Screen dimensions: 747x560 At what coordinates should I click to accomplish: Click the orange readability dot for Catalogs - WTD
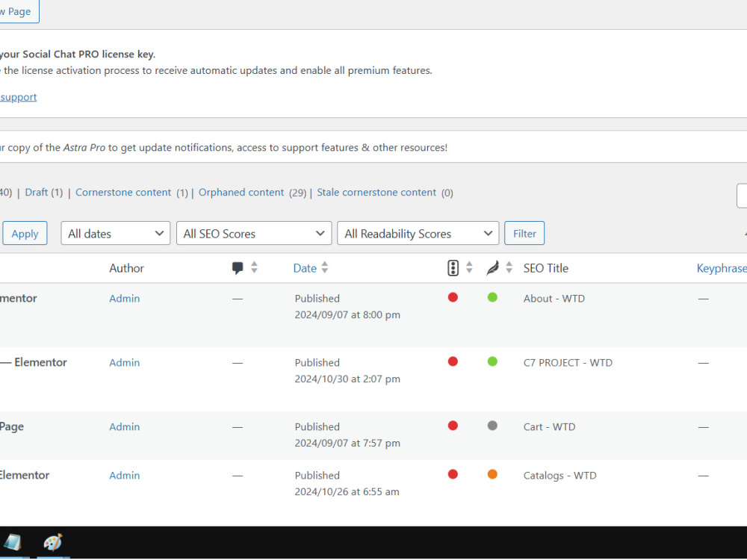coord(492,474)
